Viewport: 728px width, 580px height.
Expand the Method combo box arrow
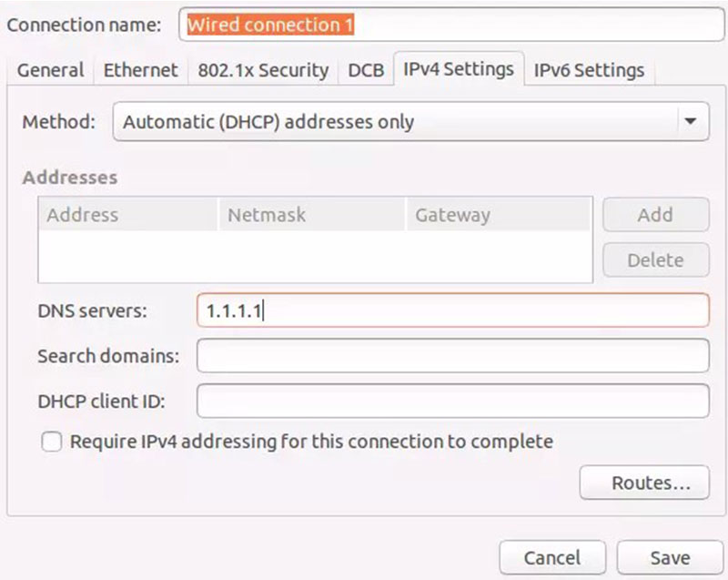click(x=690, y=121)
